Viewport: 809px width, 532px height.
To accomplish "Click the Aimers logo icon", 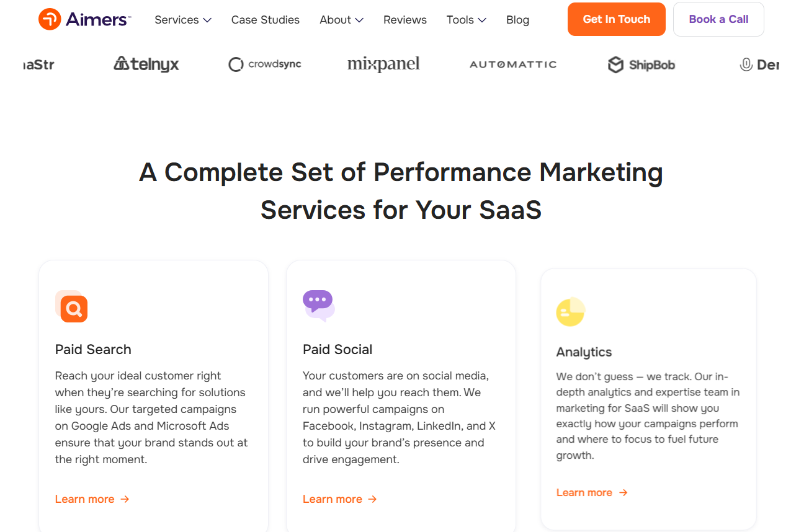I will tap(50, 19).
